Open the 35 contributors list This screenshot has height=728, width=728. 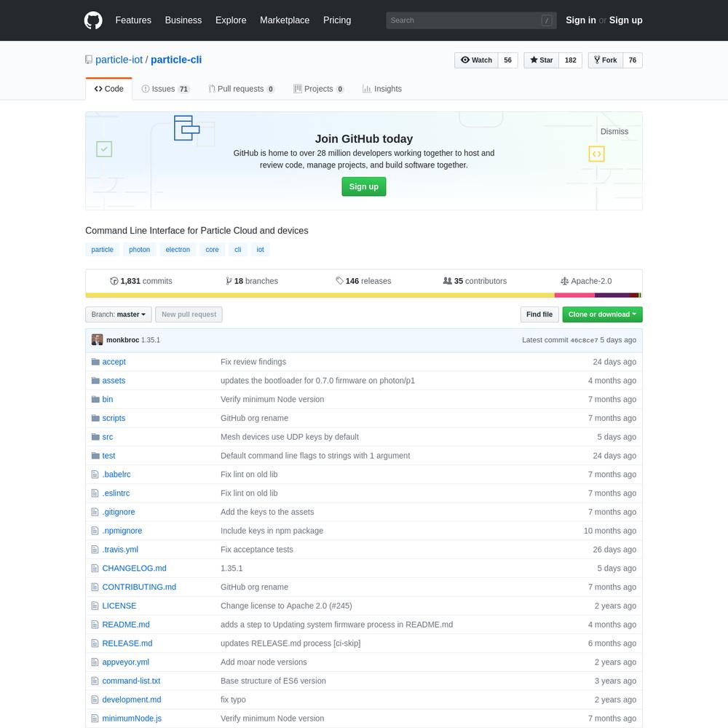[475, 281]
